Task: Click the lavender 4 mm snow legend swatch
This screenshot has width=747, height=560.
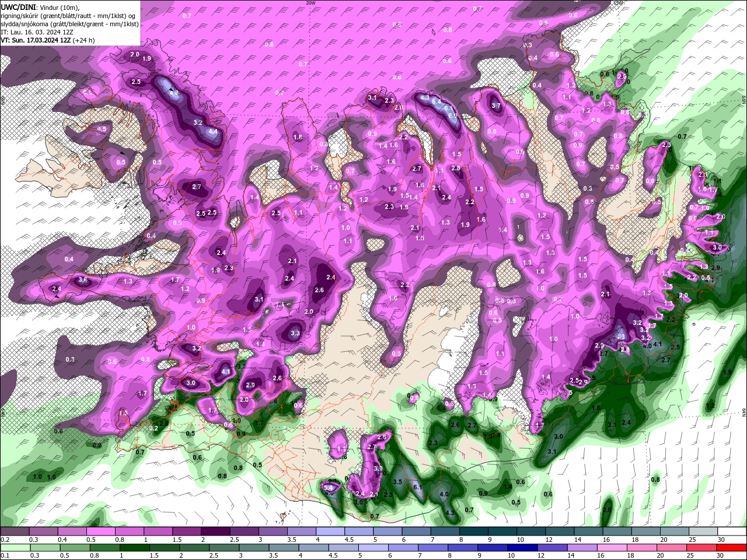Action: click(330, 531)
